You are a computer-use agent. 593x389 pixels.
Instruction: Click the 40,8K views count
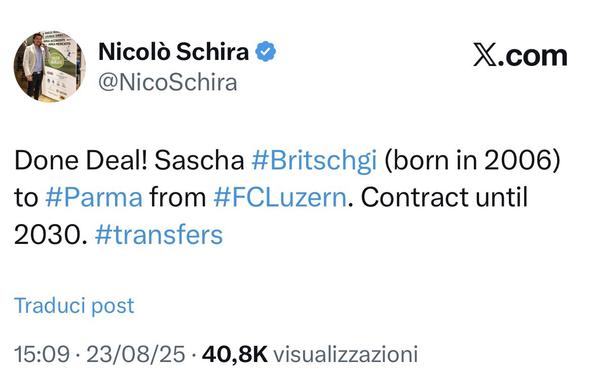(234, 355)
